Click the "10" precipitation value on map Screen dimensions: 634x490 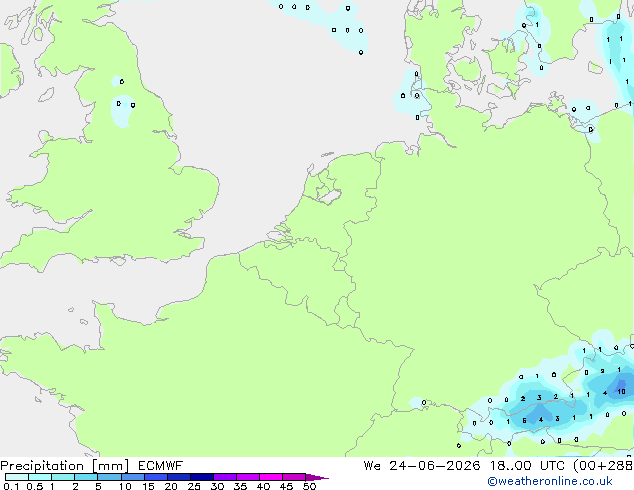[621, 391]
